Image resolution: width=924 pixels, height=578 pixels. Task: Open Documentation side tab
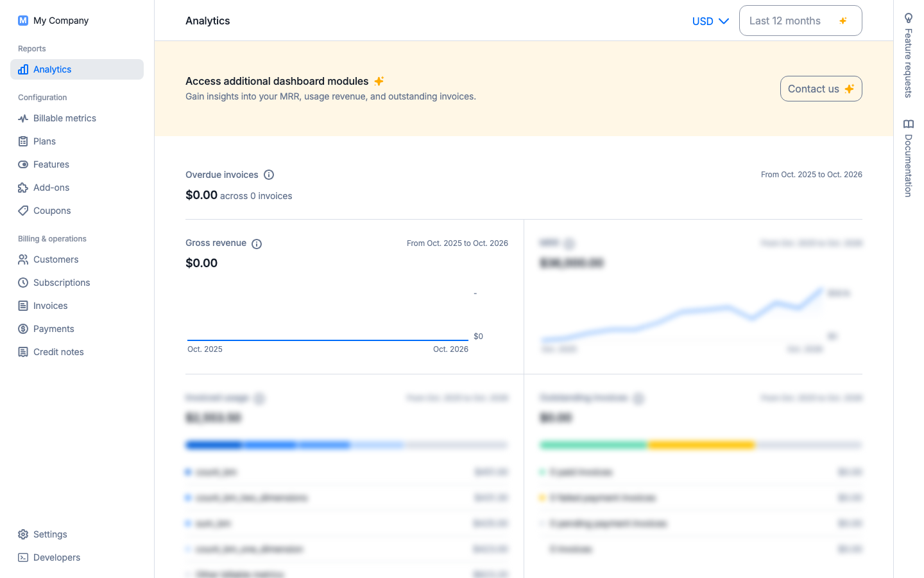pos(909,158)
